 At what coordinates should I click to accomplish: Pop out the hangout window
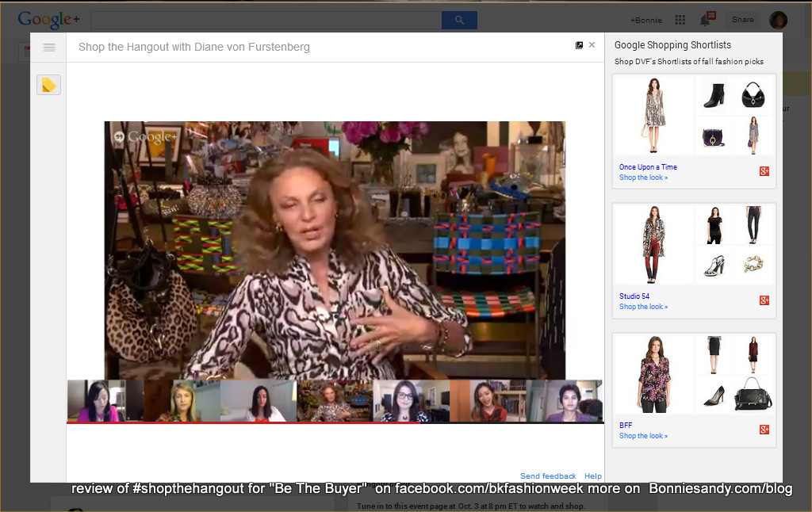579,45
